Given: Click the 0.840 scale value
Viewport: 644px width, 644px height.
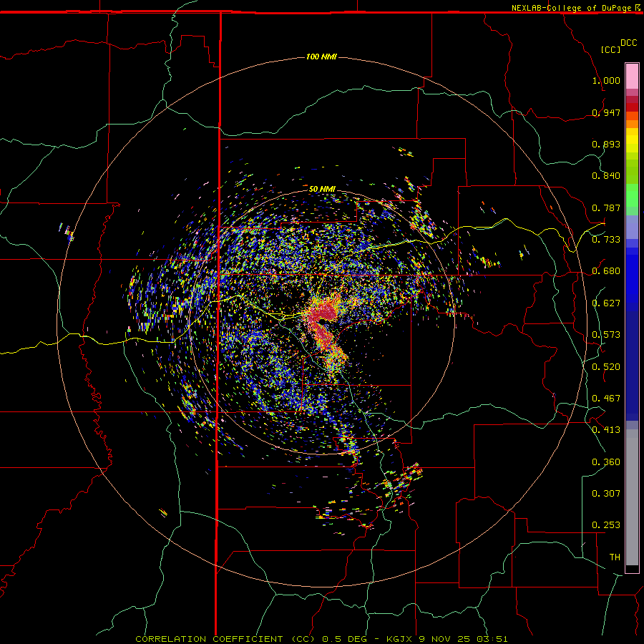Looking at the screenshot, I should pos(606,176).
